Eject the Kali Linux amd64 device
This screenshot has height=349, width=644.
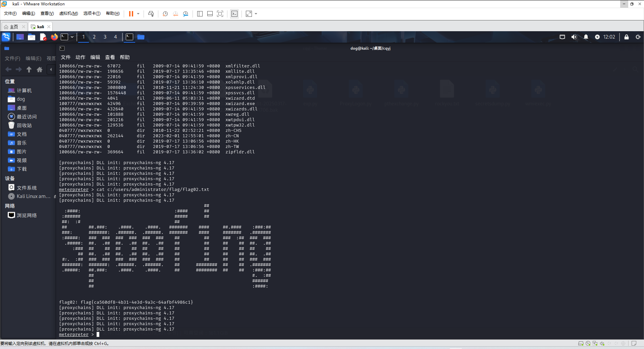click(54, 197)
